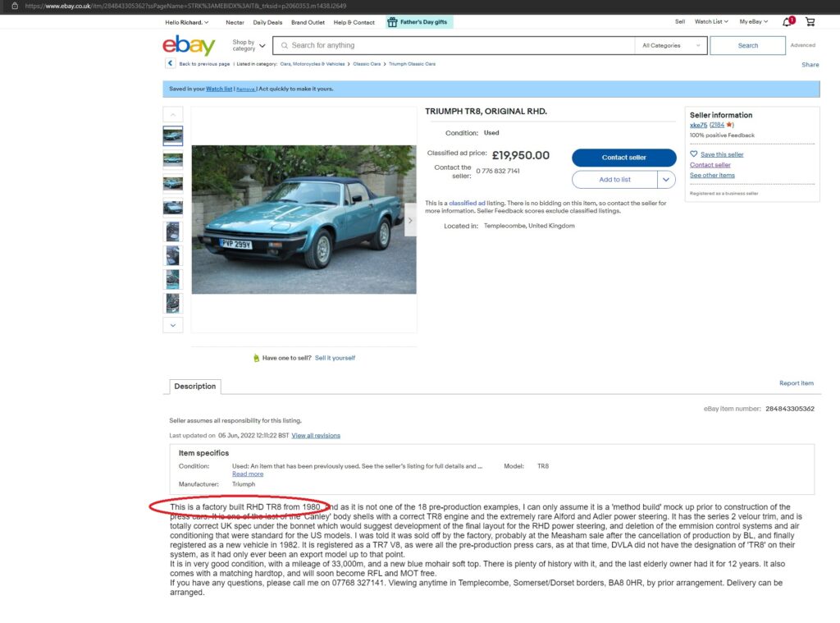Open the notifications bell icon
Image resolution: width=840 pixels, height=623 pixels.
[x=787, y=21]
